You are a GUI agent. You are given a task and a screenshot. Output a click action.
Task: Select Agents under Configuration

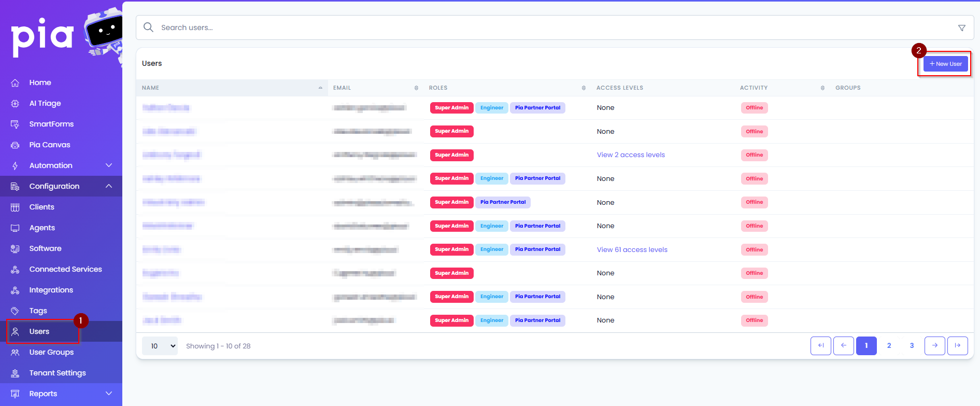coord(61,228)
